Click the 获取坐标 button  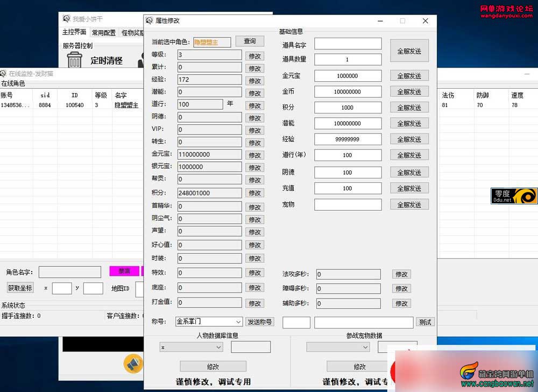(20, 288)
